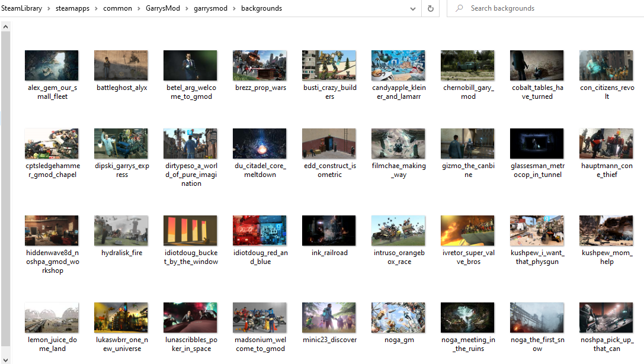The image size is (644, 364).
Task: Select dirtypeso_a_world_of_pure_imagination thumbnail
Action: point(190,144)
